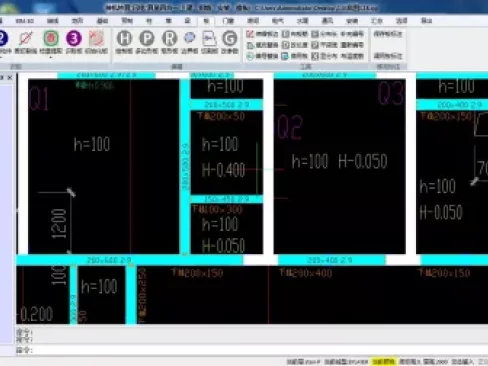The height and width of the screenshot is (366, 488).
Task: Select the blue polygon shape tool
Action: click(x=189, y=38)
